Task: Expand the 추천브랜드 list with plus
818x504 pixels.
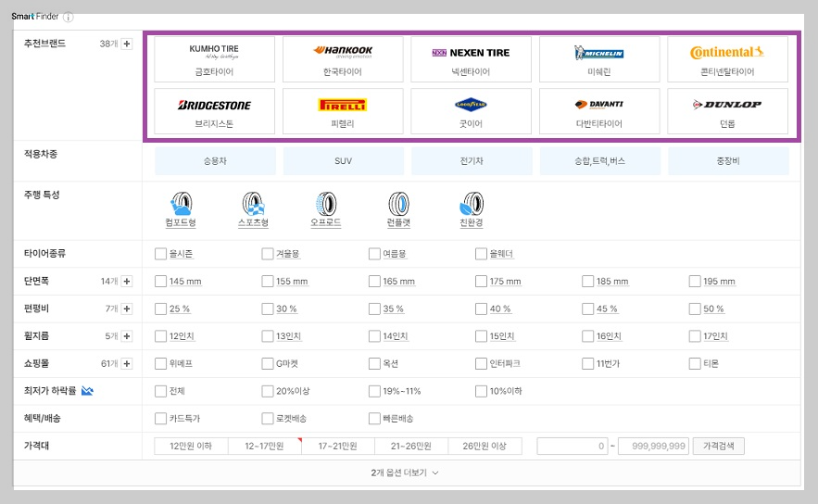Action: [x=127, y=44]
